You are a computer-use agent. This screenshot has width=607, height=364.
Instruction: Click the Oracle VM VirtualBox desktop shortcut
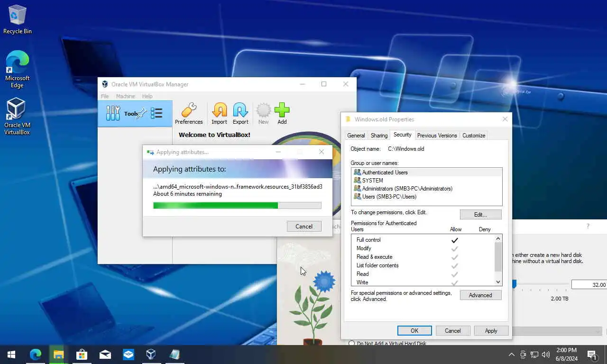(x=17, y=117)
